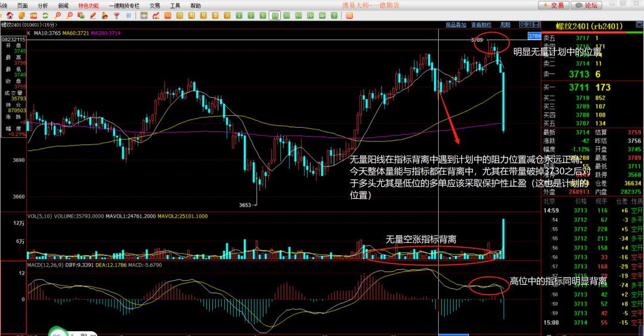Open the 工具 menu
644x336 pixels.
pos(175,6)
